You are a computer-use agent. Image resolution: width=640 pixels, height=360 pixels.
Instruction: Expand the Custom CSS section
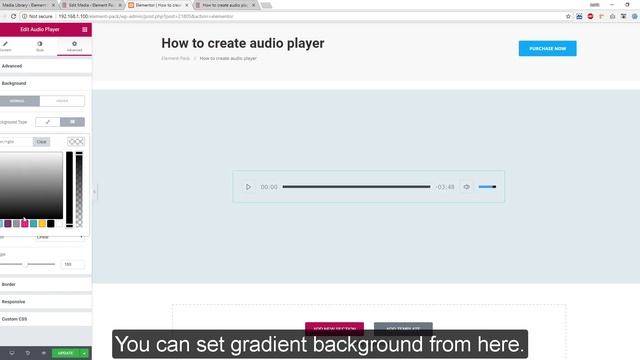pyautogui.click(x=46, y=319)
